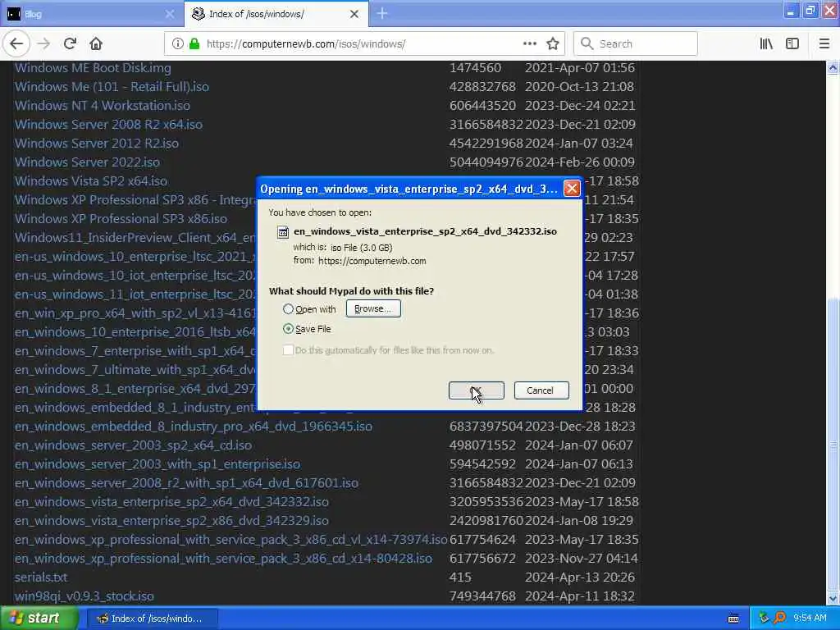Open Index of /isos/windo... taskbar item
Screen dimensions: 840x630
(x=152, y=619)
